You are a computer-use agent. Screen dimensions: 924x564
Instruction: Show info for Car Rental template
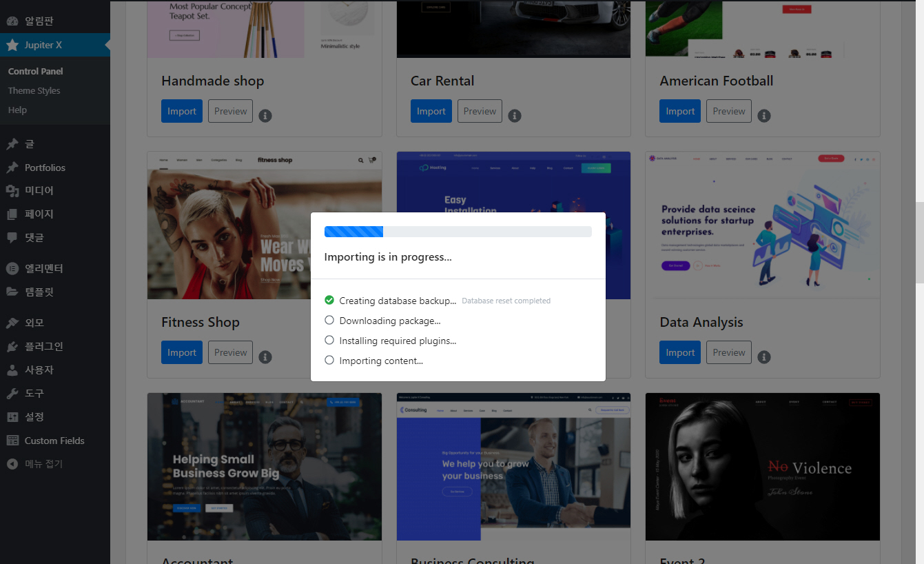pos(515,116)
